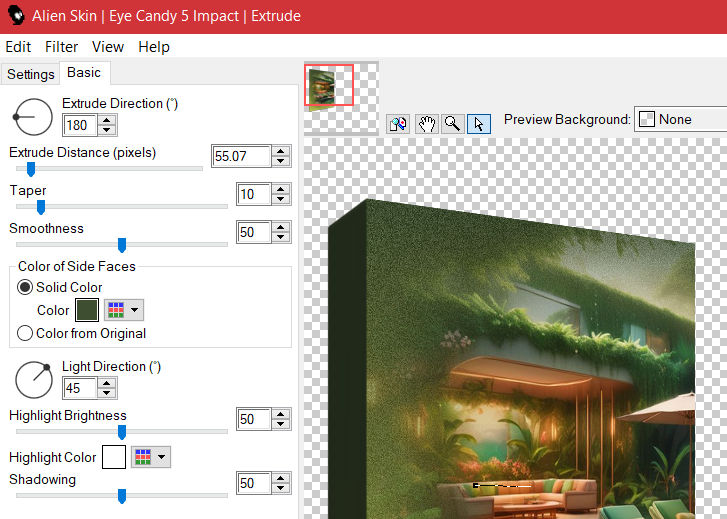
Task: Click the navigator thumbnail preview
Action: (x=341, y=98)
